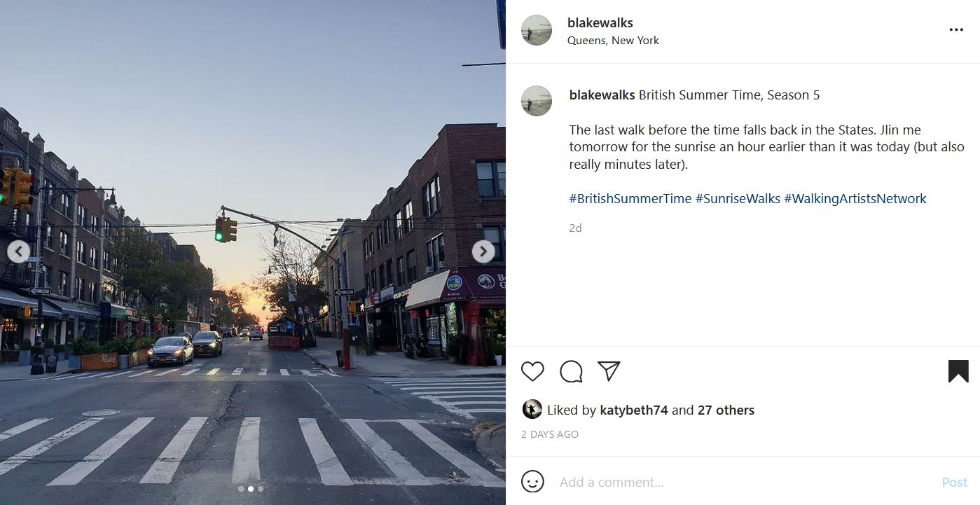
Task: Open the #WalkingArtistsNetwork hashtag
Action: point(855,198)
